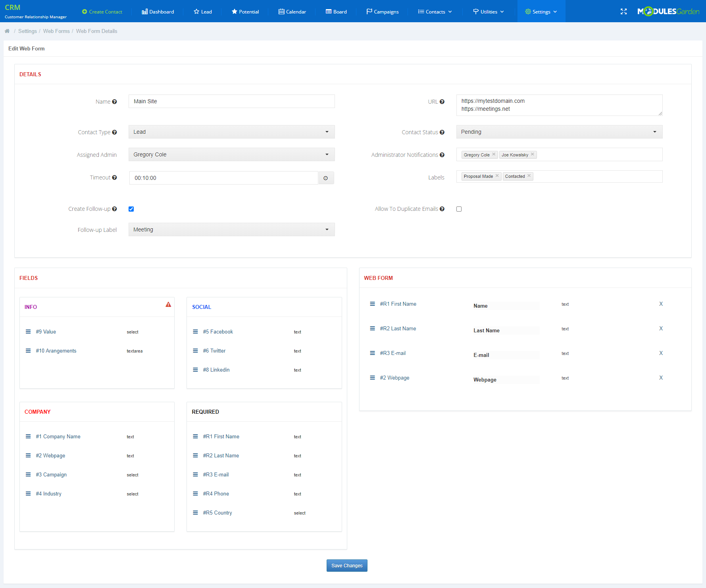Grab drag handle of web form #R1 First Name
The width and height of the screenshot is (706, 588).
pyautogui.click(x=372, y=304)
